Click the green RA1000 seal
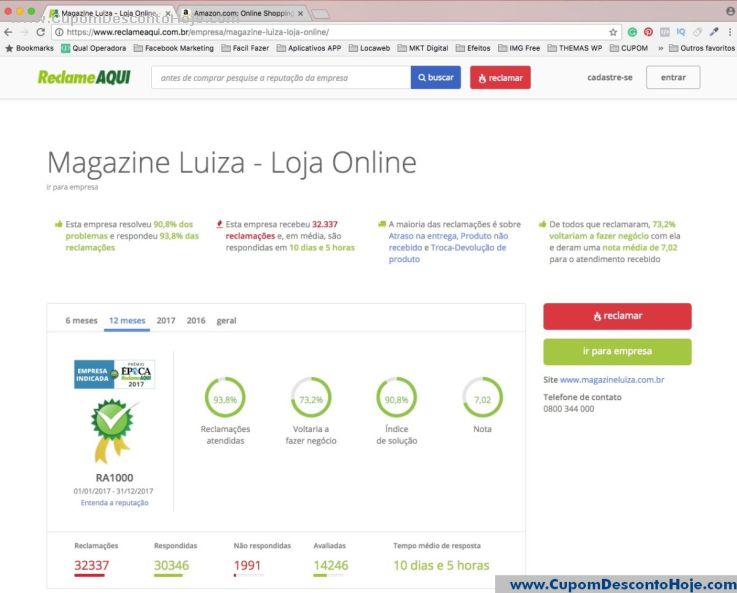The width and height of the screenshot is (737, 593). pos(113,430)
